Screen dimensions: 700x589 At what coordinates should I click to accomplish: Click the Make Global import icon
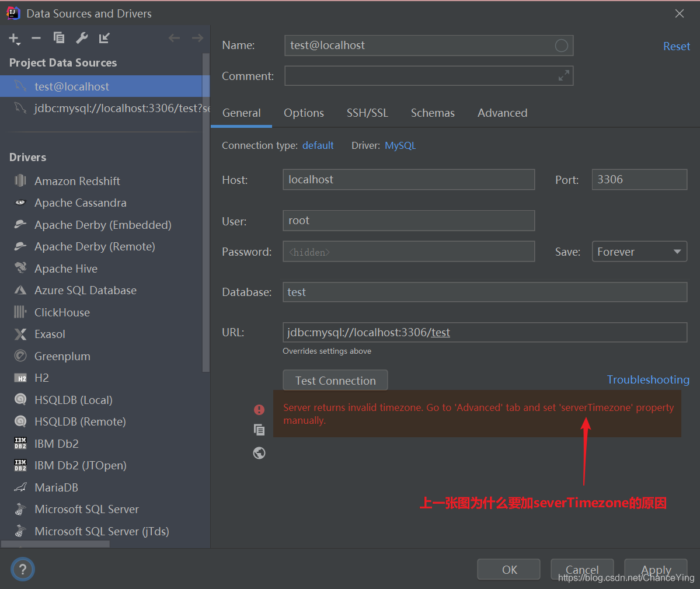[x=105, y=39]
